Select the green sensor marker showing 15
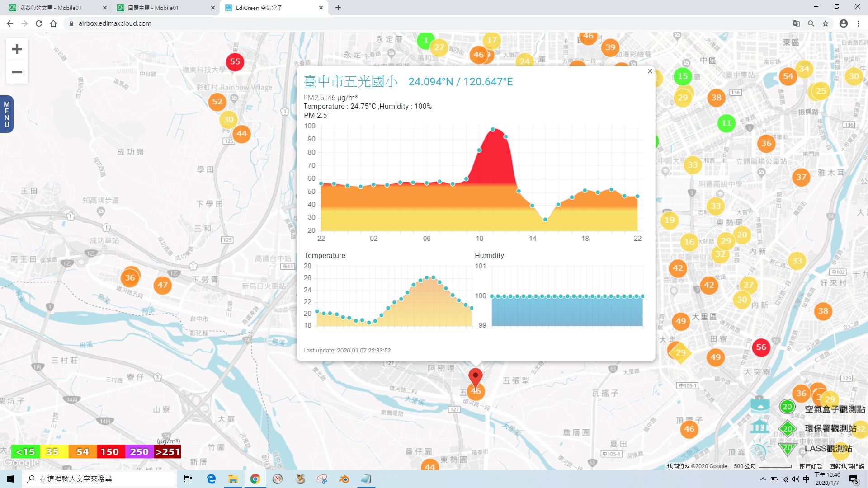 (683, 76)
